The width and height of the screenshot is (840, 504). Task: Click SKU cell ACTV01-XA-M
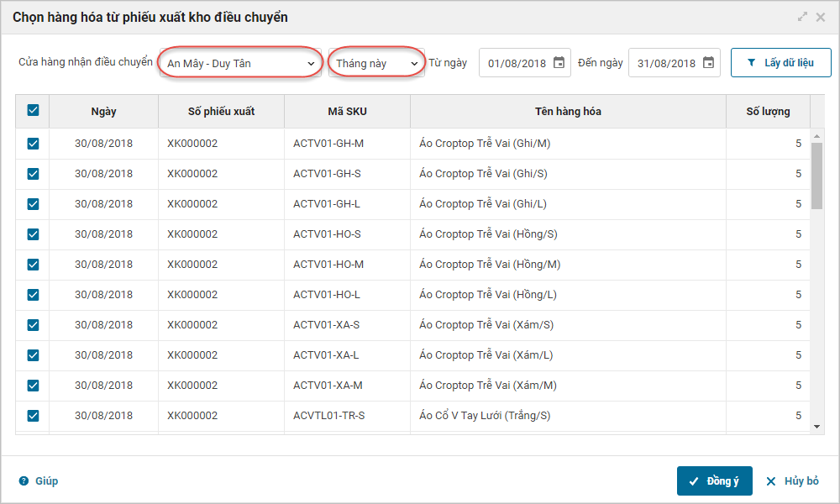pyautogui.click(x=347, y=386)
